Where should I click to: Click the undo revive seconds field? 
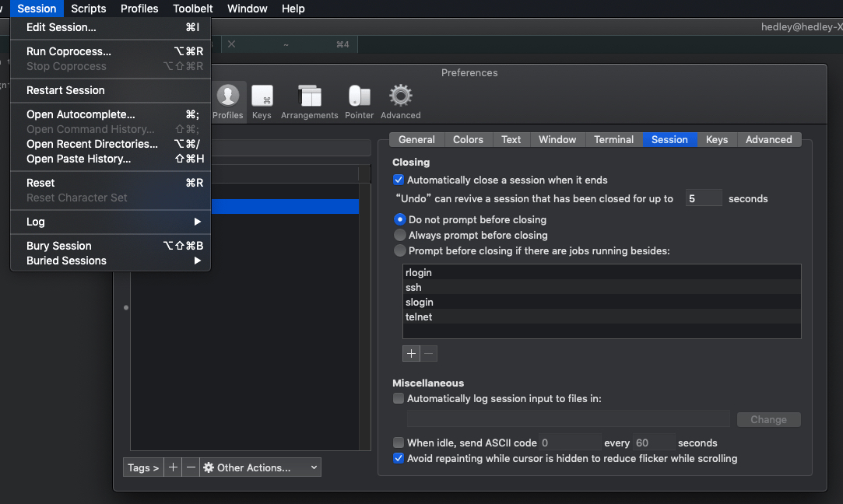point(704,198)
